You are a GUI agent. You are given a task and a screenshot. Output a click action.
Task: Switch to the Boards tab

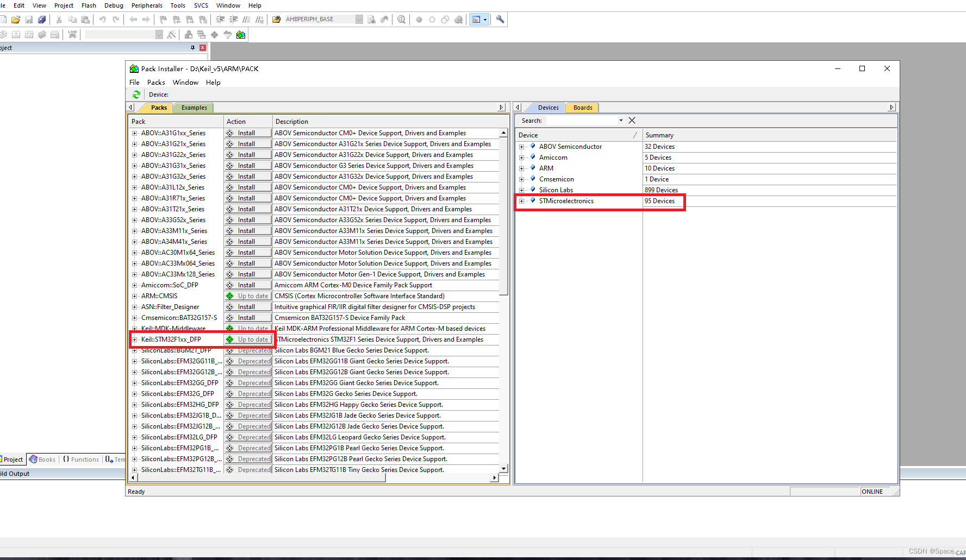(583, 108)
